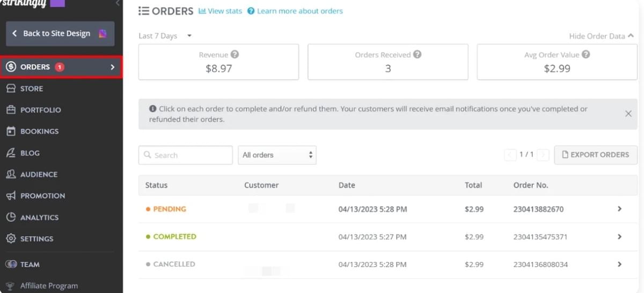The height and width of the screenshot is (293, 644).
Task: Click Back to Site Design button
Action: pyautogui.click(x=60, y=33)
